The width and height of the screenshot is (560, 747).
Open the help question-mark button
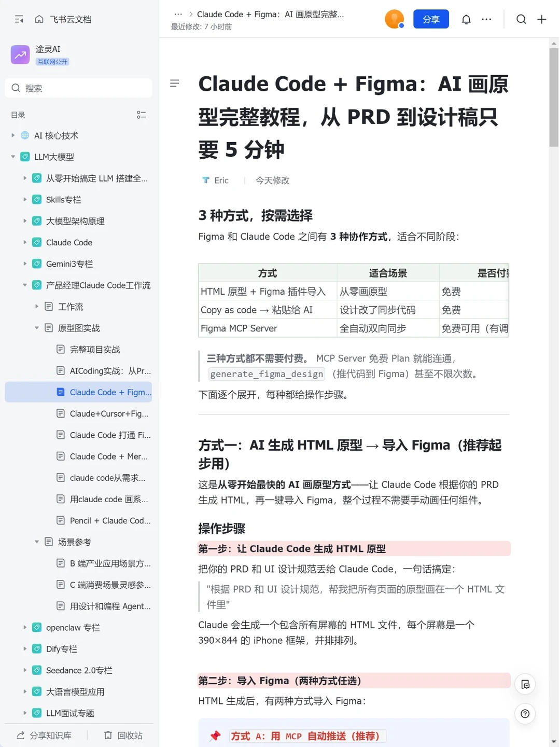click(x=525, y=714)
